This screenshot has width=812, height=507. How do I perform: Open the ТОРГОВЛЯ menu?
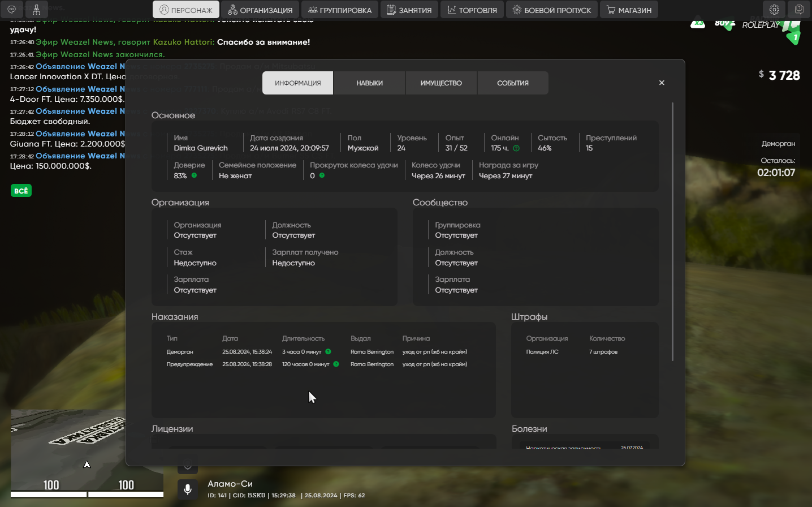pos(472,10)
